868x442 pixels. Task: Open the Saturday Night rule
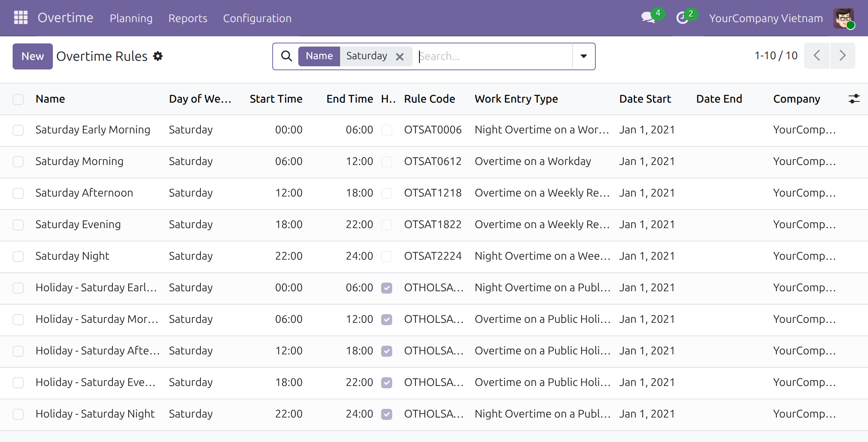pos(72,256)
